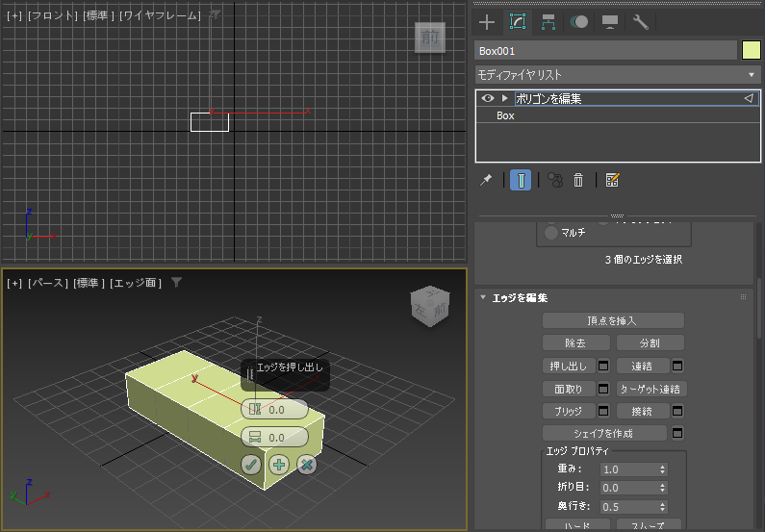Click the 奥行き value field
The image size is (765, 532).
click(628, 507)
